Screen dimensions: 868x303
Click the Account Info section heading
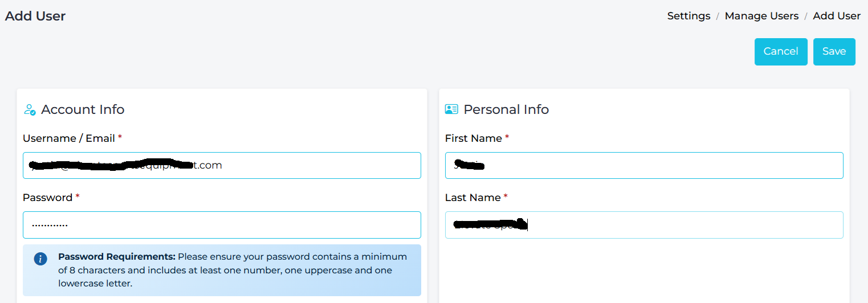pos(83,109)
